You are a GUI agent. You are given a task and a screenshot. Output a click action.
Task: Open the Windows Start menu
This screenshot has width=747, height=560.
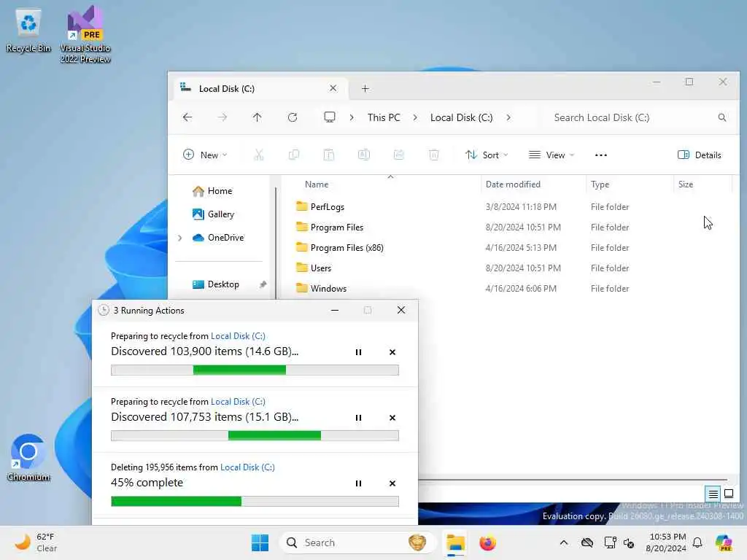coord(260,542)
